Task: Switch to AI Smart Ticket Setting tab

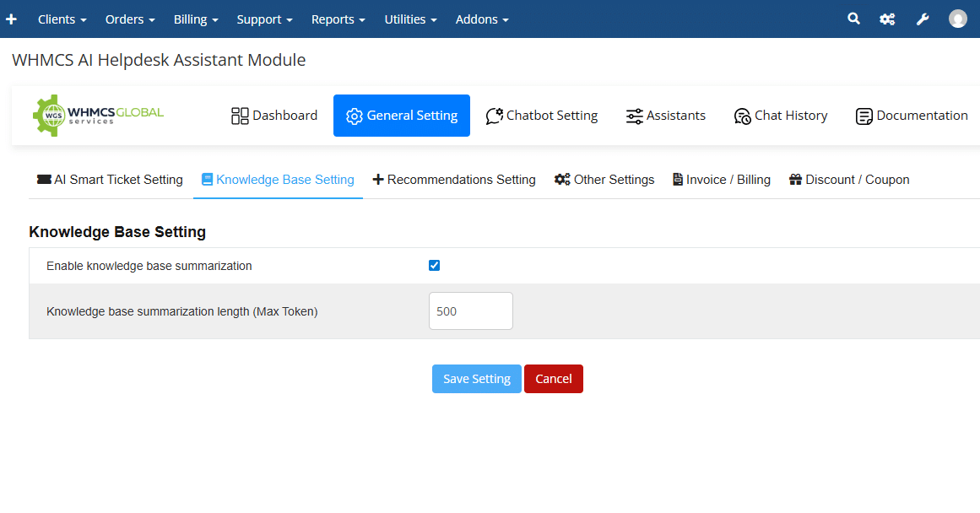Action: tap(110, 180)
